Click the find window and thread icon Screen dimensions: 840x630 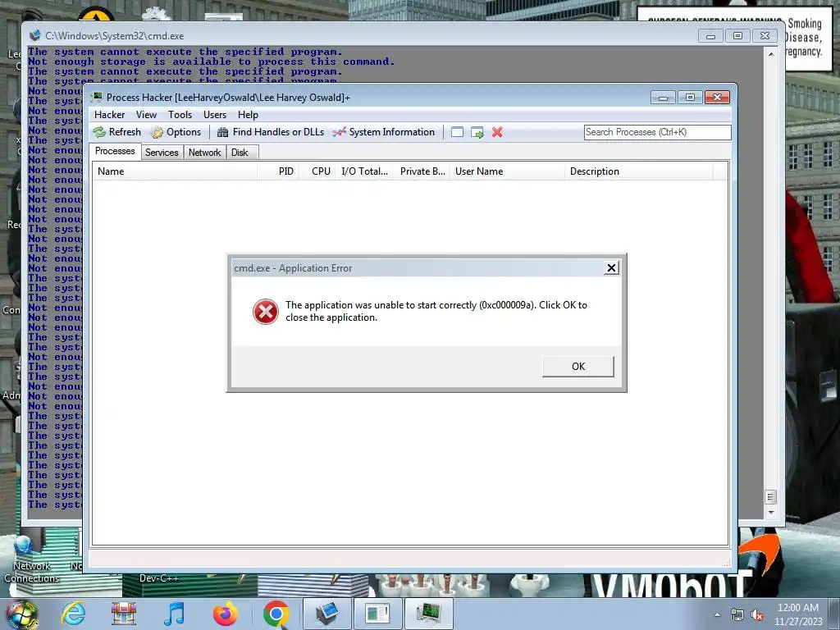pyautogui.click(x=477, y=132)
